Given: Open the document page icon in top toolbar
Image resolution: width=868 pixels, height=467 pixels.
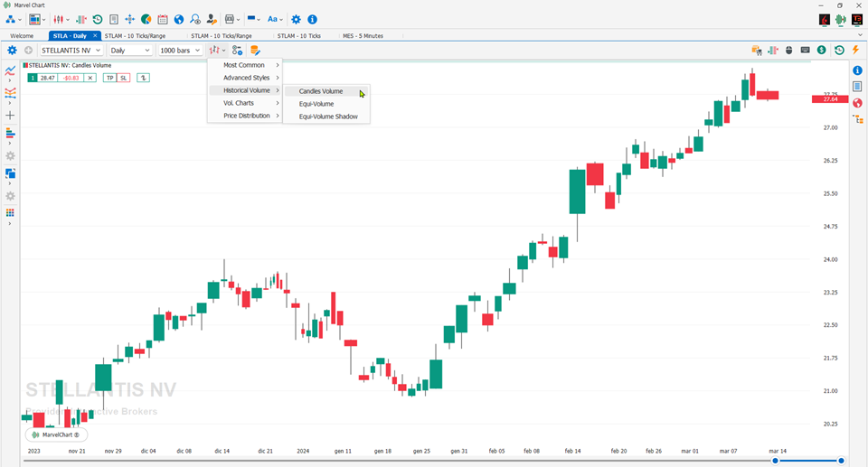Looking at the screenshot, I should point(114,19).
